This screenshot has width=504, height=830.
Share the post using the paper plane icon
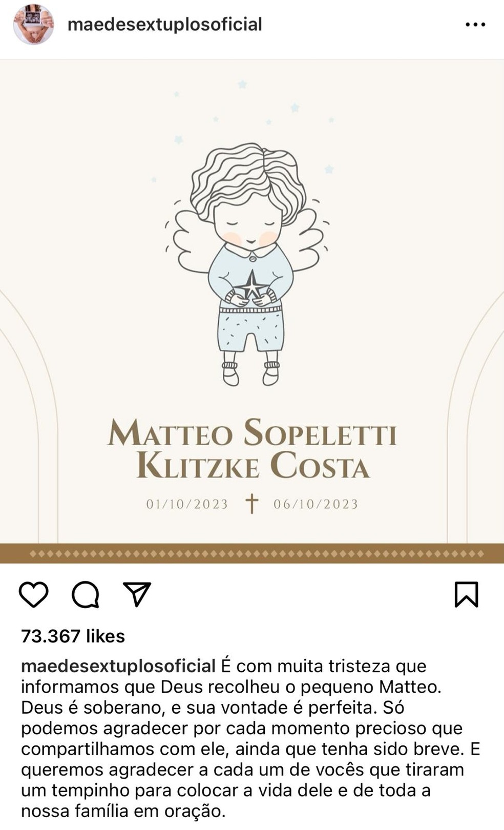(x=137, y=594)
